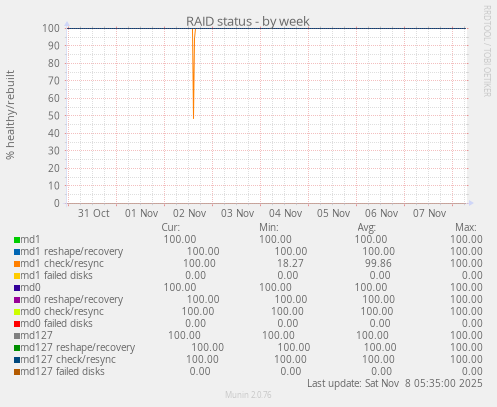Click the '02 Nov' date label

(189, 213)
